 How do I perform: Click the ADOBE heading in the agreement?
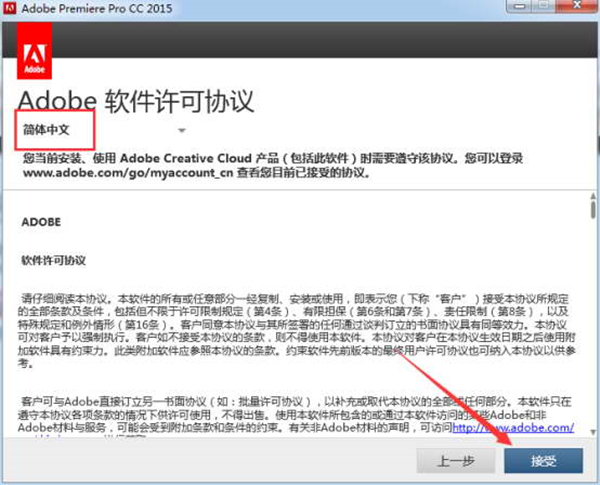click(41, 222)
